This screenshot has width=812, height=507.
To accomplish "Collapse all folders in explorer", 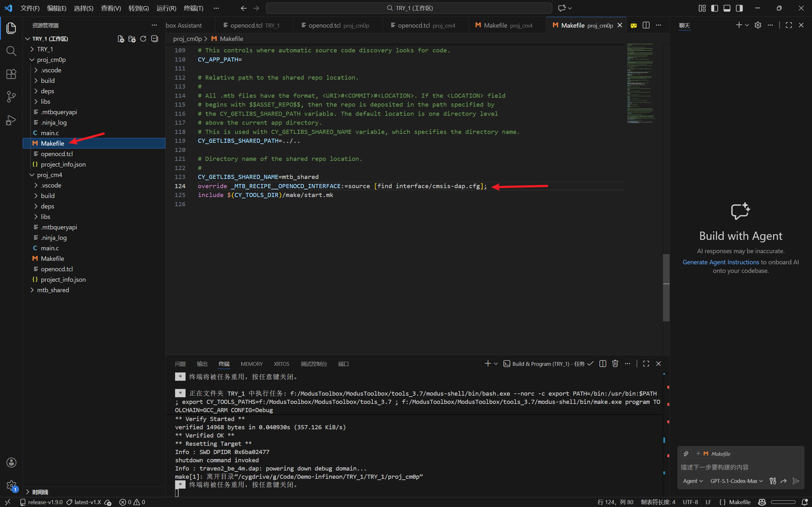I will 154,39.
